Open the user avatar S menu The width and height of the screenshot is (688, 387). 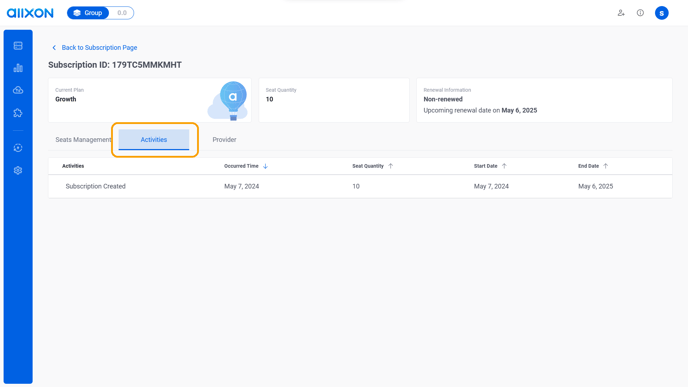(662, 13)
